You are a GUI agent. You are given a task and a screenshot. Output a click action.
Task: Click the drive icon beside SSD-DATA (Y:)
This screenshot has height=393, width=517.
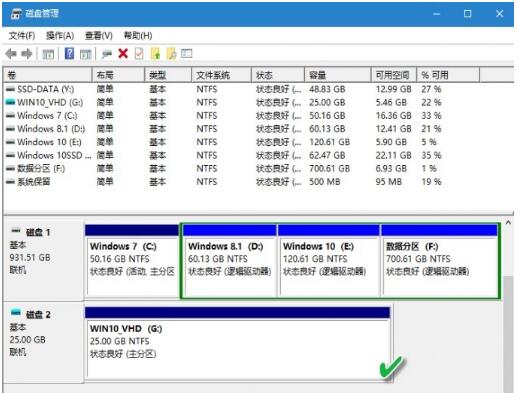(11, 89)
